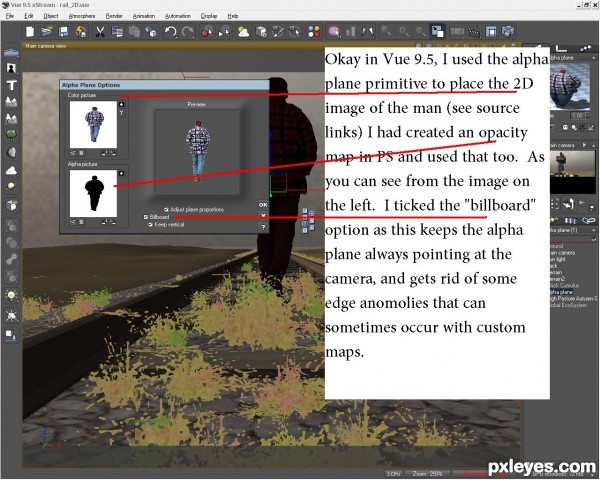Open the File menu

pos(10,16)
